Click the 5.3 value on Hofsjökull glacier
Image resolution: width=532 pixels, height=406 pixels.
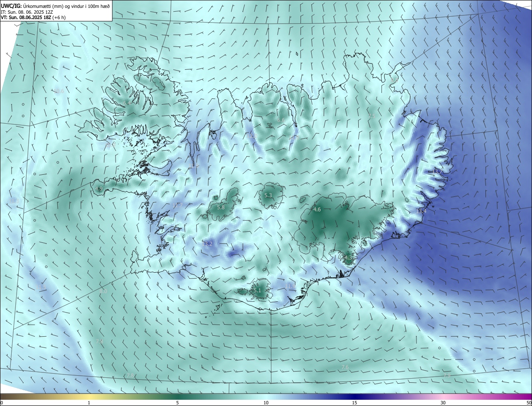pyautogui.click(x=268, y=195)
